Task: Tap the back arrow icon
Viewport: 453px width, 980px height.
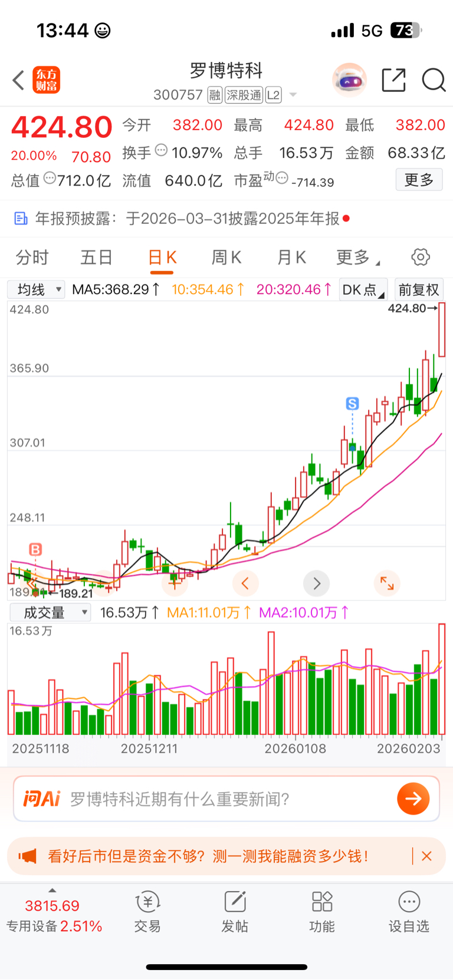Action: click(18, 80)
